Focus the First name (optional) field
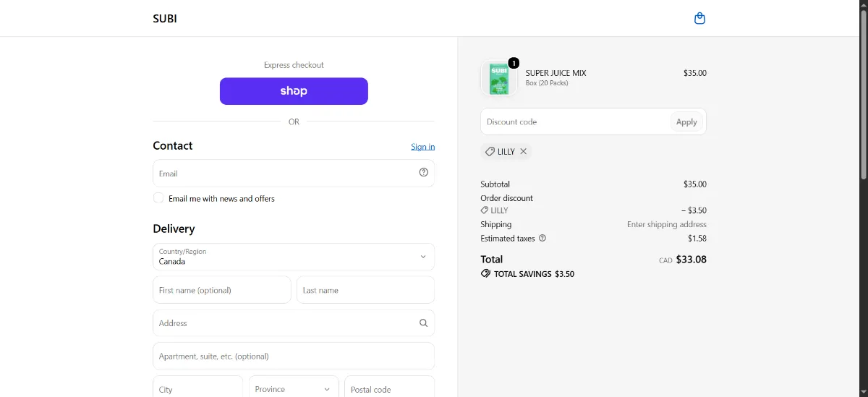The height and width of the screenshot is (397, 868). click(222, 290)
